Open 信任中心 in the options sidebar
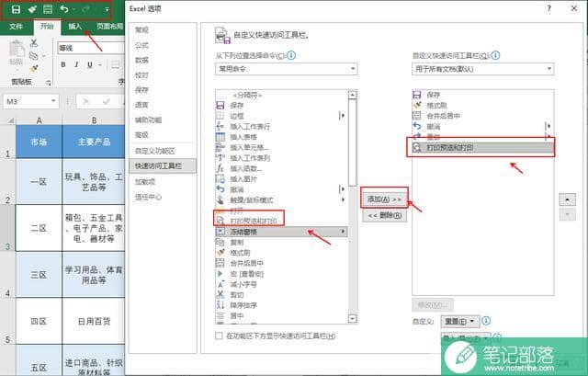Image resolution: width=588 pixels, height=376 pixels. point(149,197)
